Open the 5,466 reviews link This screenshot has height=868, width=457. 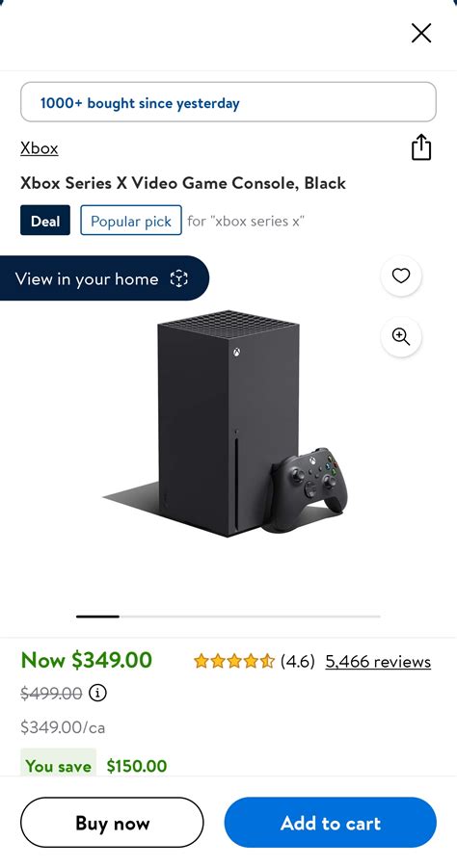(378, 662)
